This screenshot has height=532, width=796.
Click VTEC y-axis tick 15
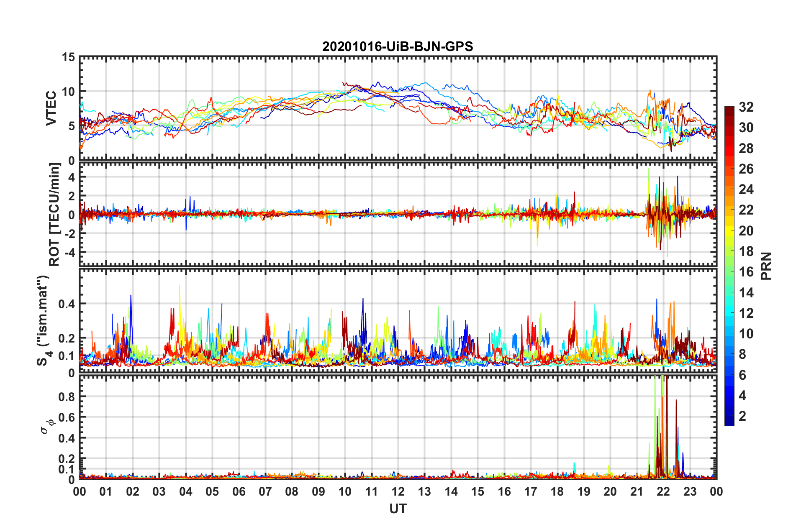point(68,57)
